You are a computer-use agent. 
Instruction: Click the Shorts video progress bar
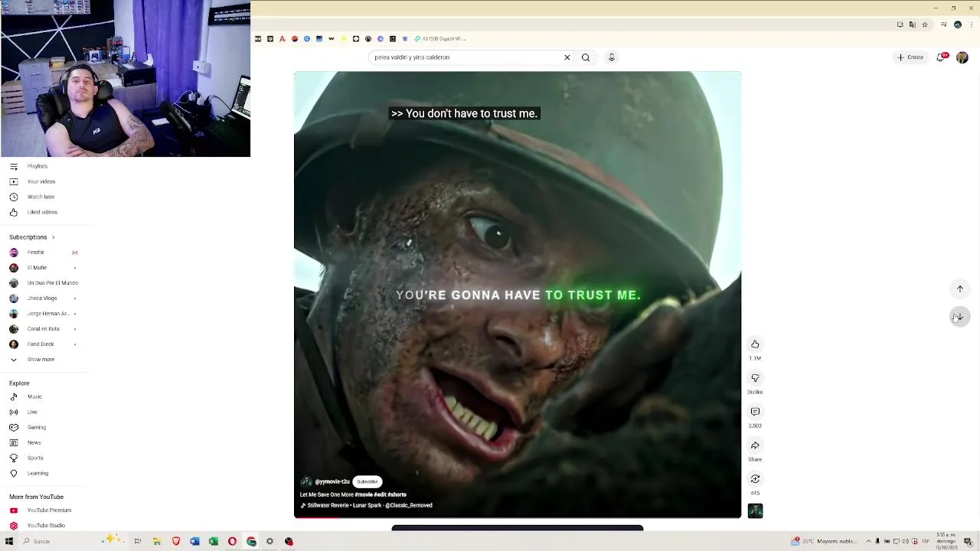point(518,517)
